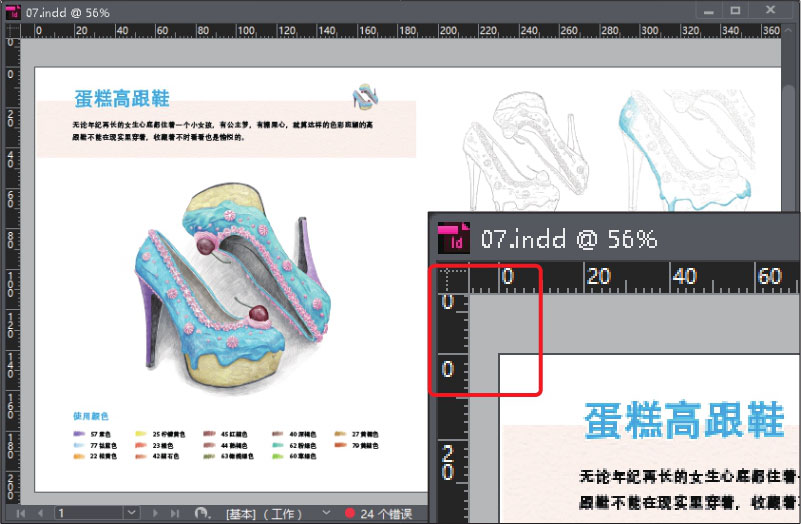
Task: Open the page number dropdown
Action: [132, 513]
